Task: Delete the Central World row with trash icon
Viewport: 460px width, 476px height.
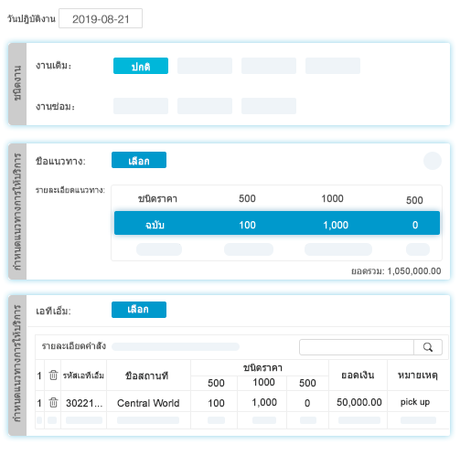Action: [53, 403]
